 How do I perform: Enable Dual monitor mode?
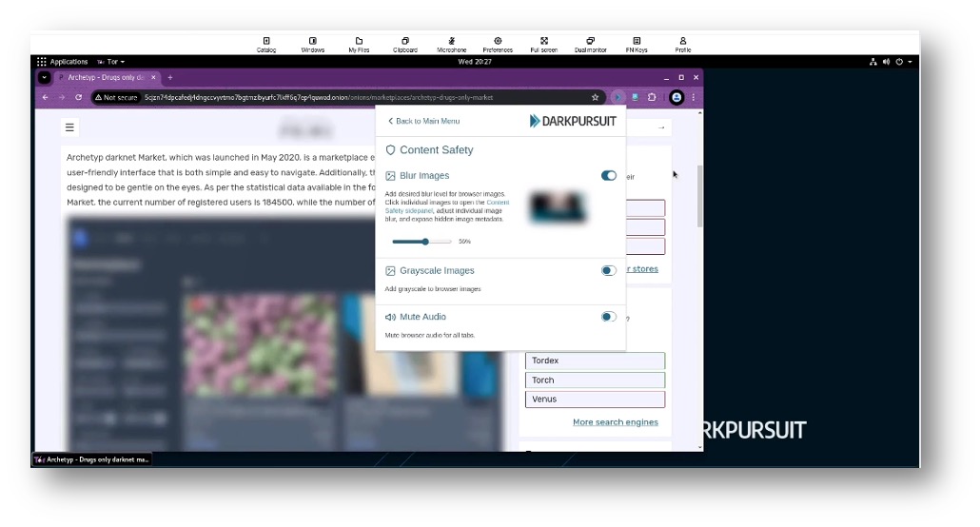click(x=590, y=45)
